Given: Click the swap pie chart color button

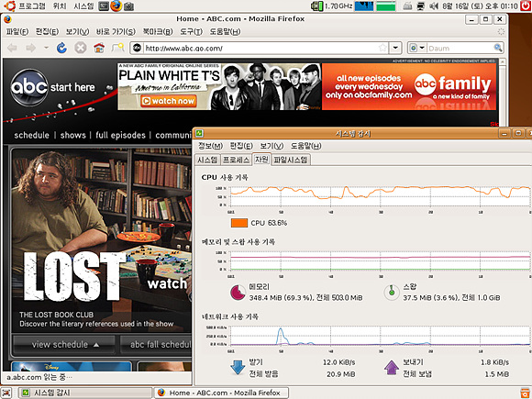Looking at the screenshot, I should coord(392,292).
